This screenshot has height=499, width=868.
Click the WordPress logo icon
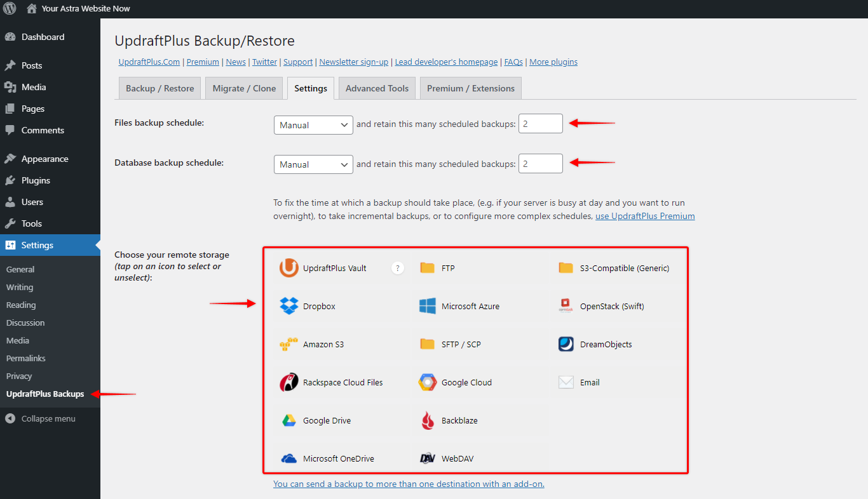tap(10, 9)
